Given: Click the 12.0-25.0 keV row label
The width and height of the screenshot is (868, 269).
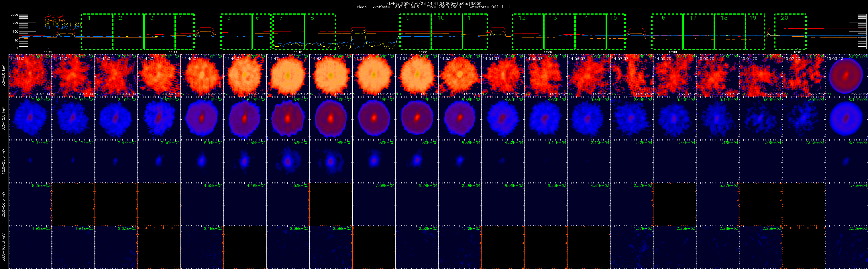Looking at the screenshot, I should click(x=3, y=162).
